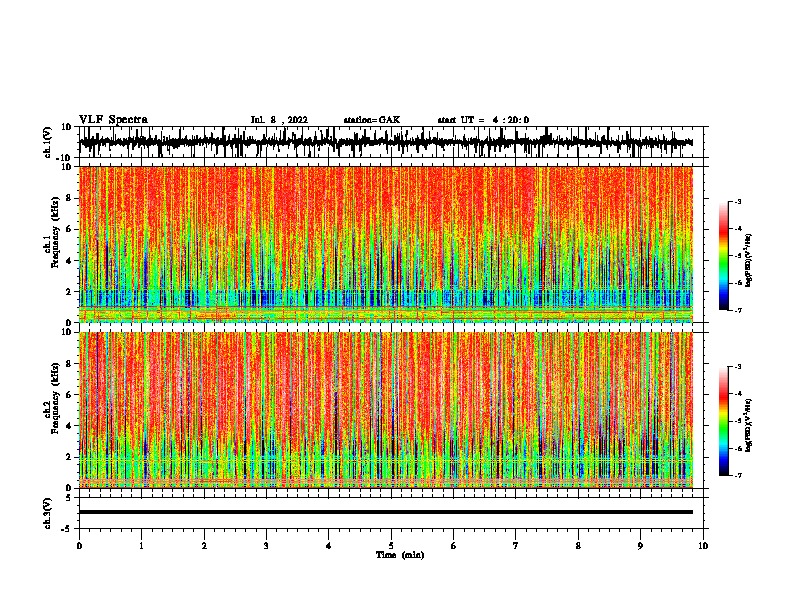Click the "-3" label on ch.1 color bar
Viewport: 792px width, 612px height.
738,202
